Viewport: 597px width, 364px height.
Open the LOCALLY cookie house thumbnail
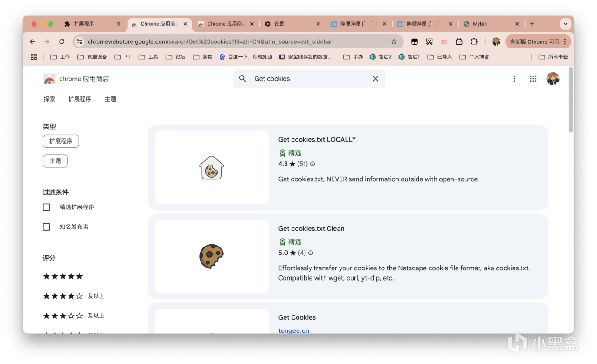[212, 168]
